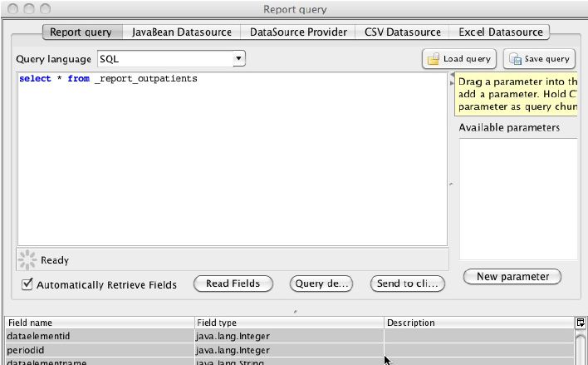Screen dimensions: 588x365
Task: Click the fields table vertical scrollbar
Action: tap(581, 349)
